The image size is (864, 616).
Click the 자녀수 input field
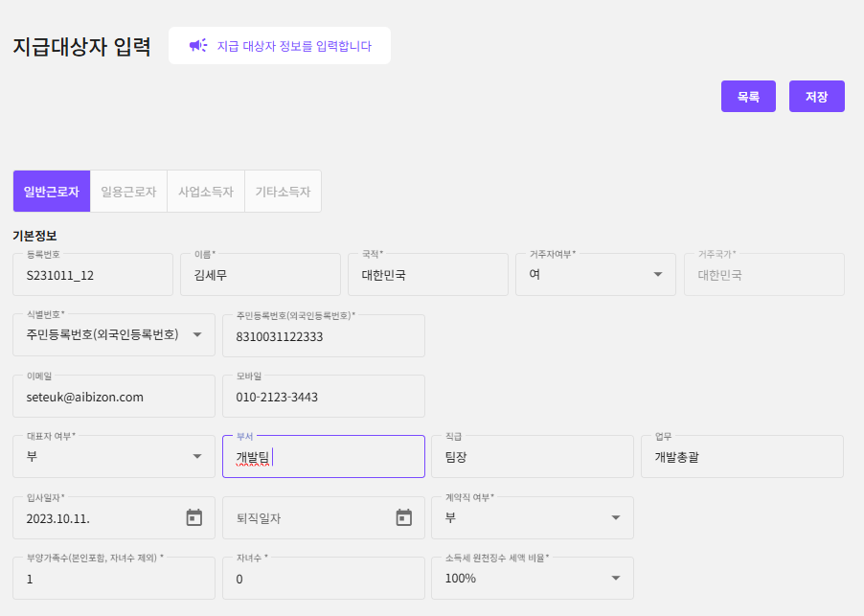coord(323,579)
